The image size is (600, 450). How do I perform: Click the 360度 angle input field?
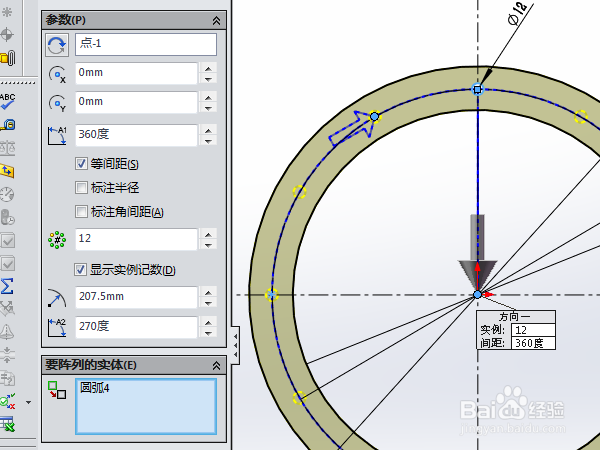pyautogui.click(x=136, y=135)
